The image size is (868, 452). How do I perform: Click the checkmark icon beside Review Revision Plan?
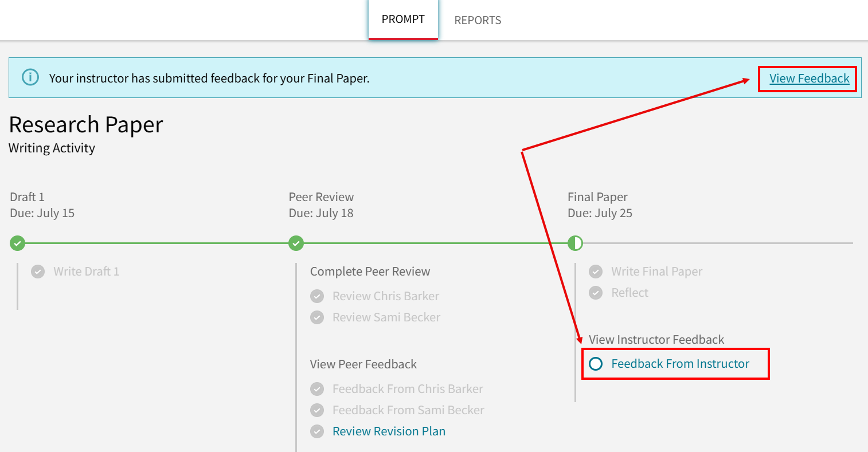(317, 431)
